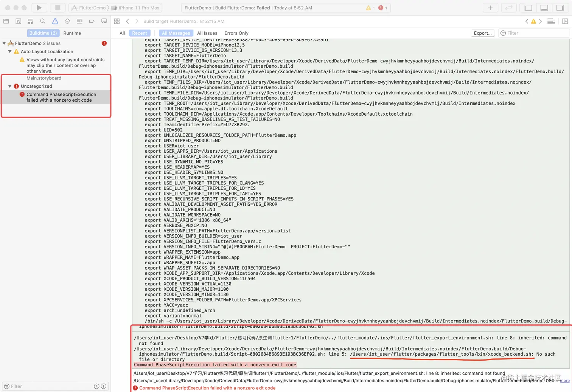Image resolution: width=572 pixels, height=392 pixels.
Task: Collapse the FlutterDemo 2 issues group
Action: tap(4, 43)
